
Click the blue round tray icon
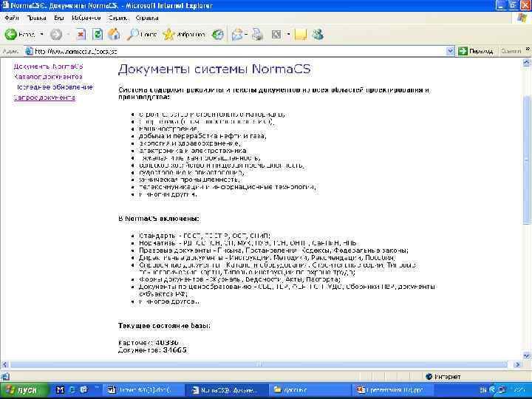[493, 391]
